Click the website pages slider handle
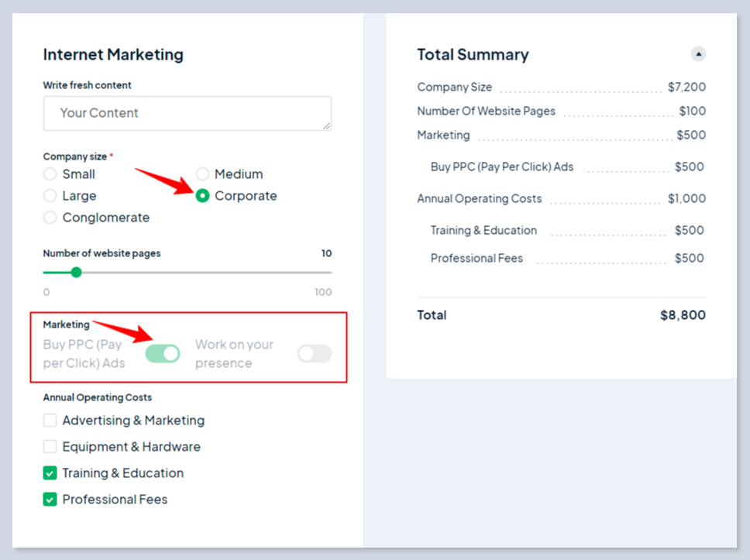Image resolution: width=750 pixels, height=560 pixels. [x=76, y=272]
